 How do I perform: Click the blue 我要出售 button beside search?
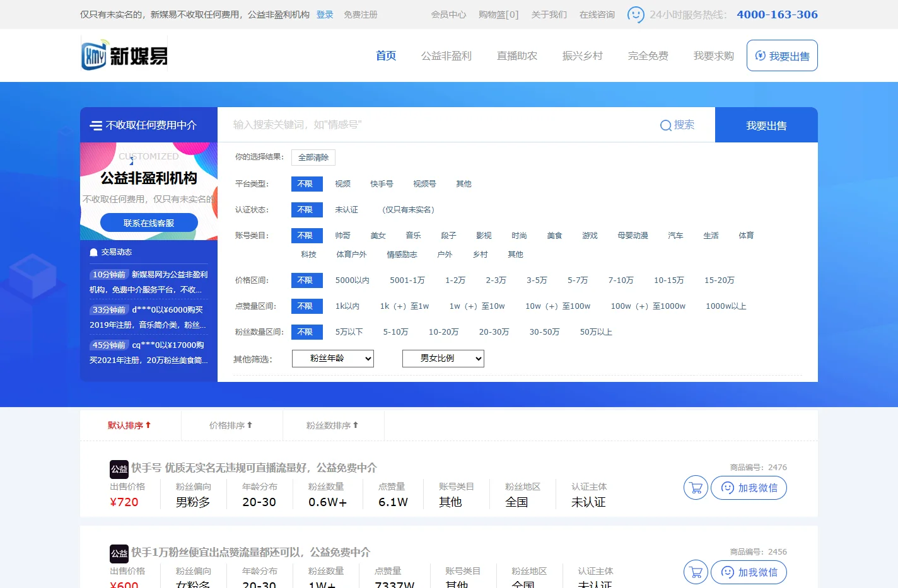(766, 125)
